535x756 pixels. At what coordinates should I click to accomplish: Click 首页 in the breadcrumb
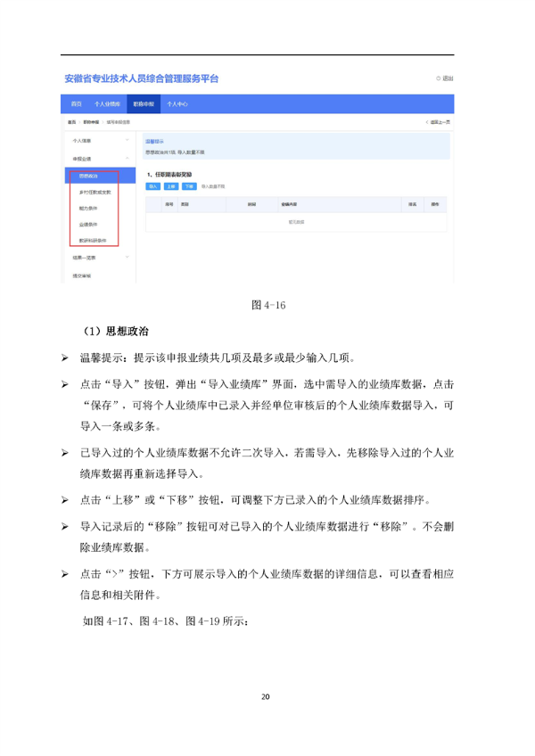click(71, 121)
